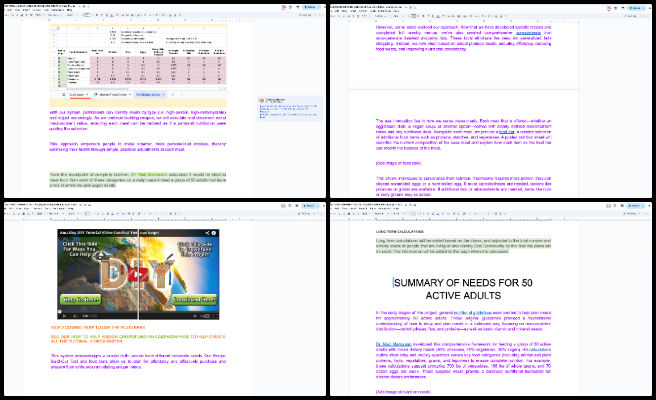Viewport: 656px width, 400px height.
Task: Select the comment card beside top-left document
Action: (290, 108)
